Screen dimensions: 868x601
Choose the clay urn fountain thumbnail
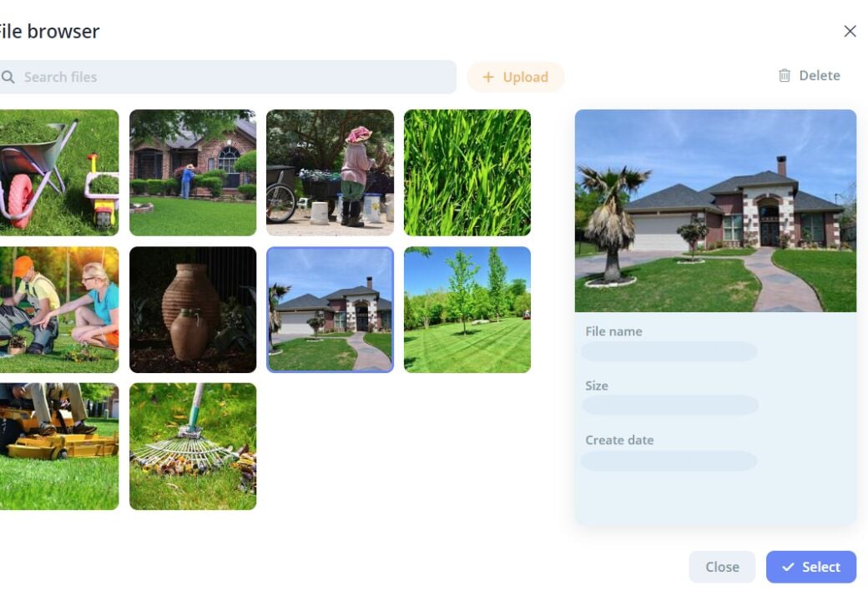[x=193, y=310]
